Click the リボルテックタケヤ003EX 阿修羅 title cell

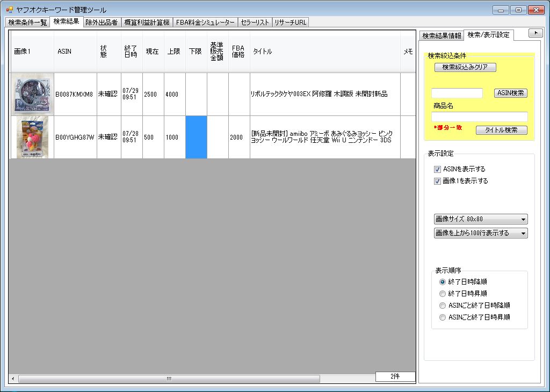pos(325,95)
